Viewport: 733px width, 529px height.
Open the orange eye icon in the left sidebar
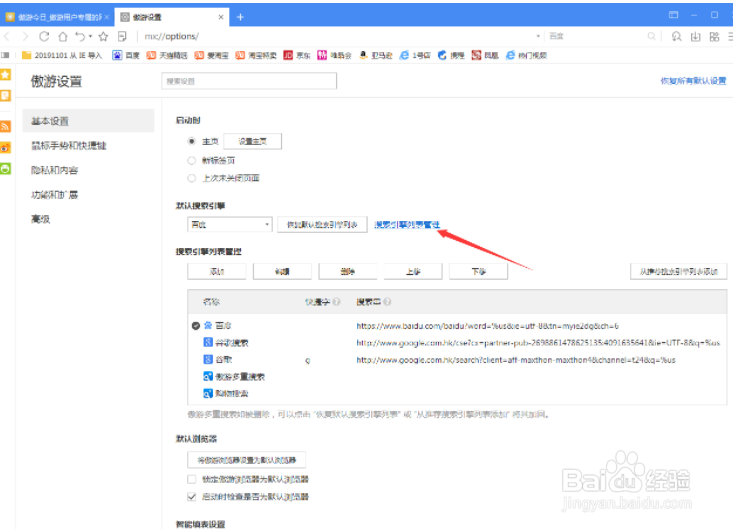5,148
